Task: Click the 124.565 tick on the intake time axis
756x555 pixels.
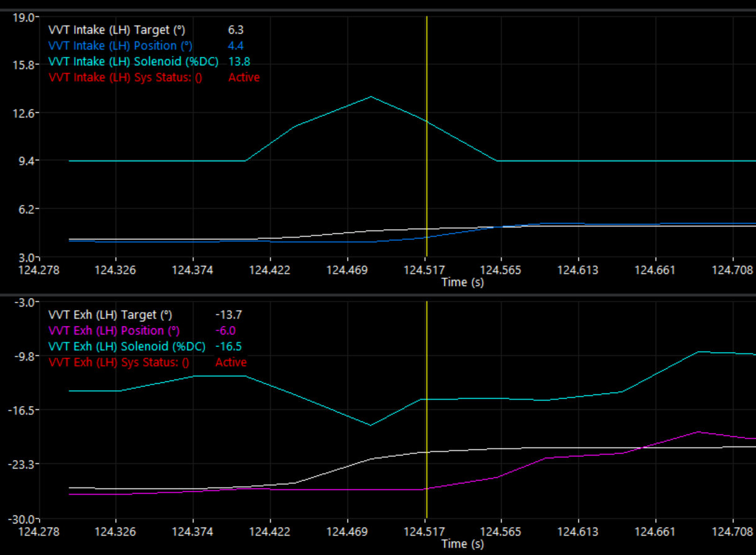Action: tap(501, 270)
